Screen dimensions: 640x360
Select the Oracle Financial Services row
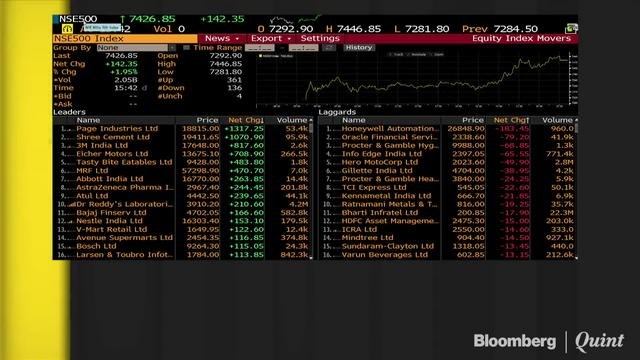[446, 137]
